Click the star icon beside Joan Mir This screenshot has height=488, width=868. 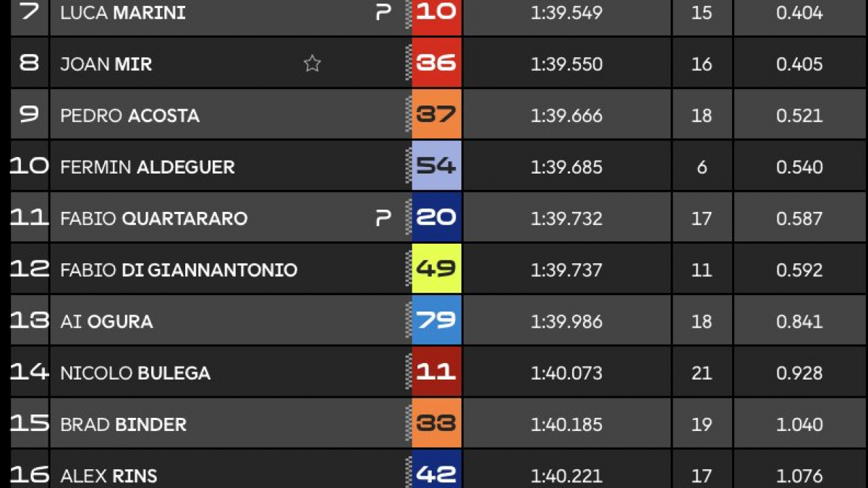(312, 64)
